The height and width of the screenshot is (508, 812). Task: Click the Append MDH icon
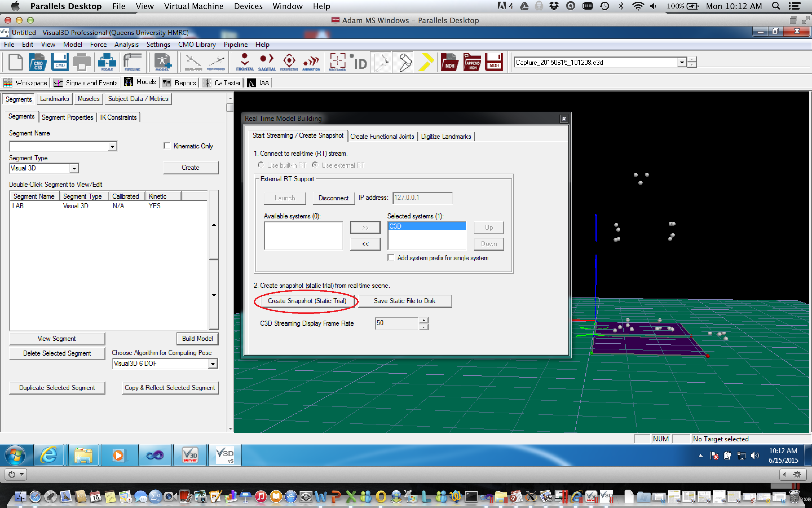point(472,62)
